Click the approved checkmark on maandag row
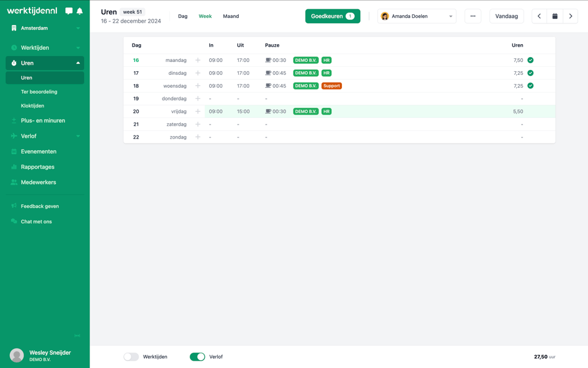 (530, 61)
